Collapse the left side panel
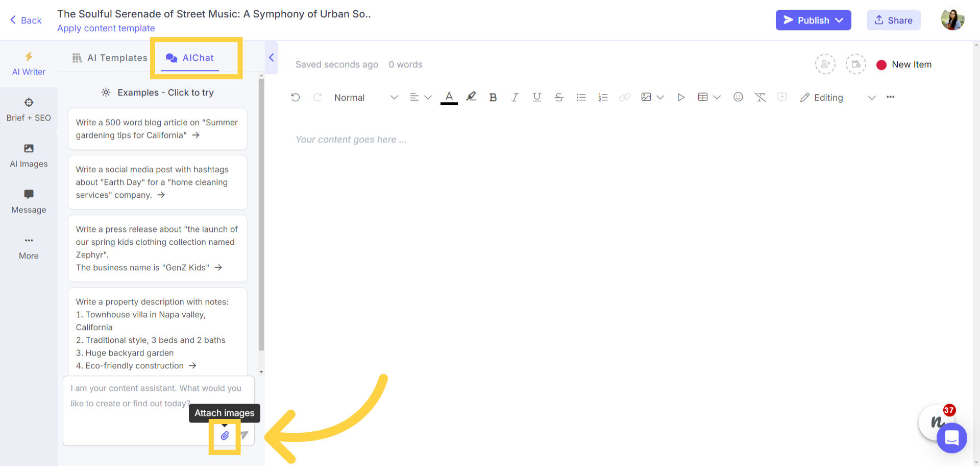Viewport: 980px width, 466px height. [x=272, y=58]
